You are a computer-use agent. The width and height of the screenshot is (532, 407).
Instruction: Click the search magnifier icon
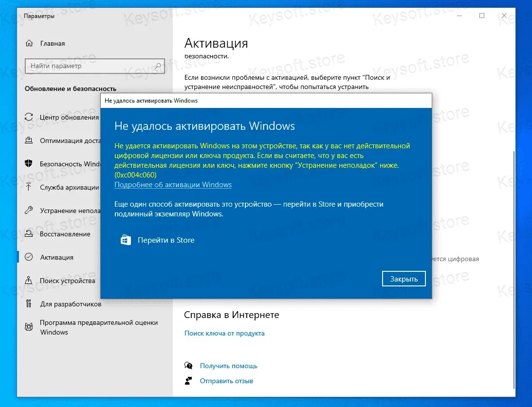coord(158,66)
